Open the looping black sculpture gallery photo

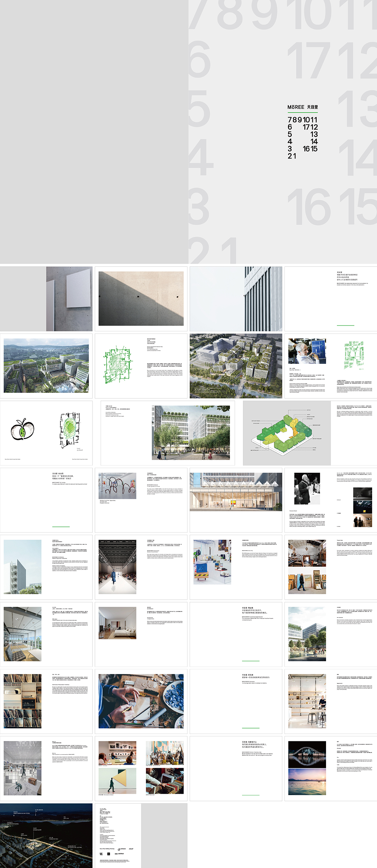point(117,486)
